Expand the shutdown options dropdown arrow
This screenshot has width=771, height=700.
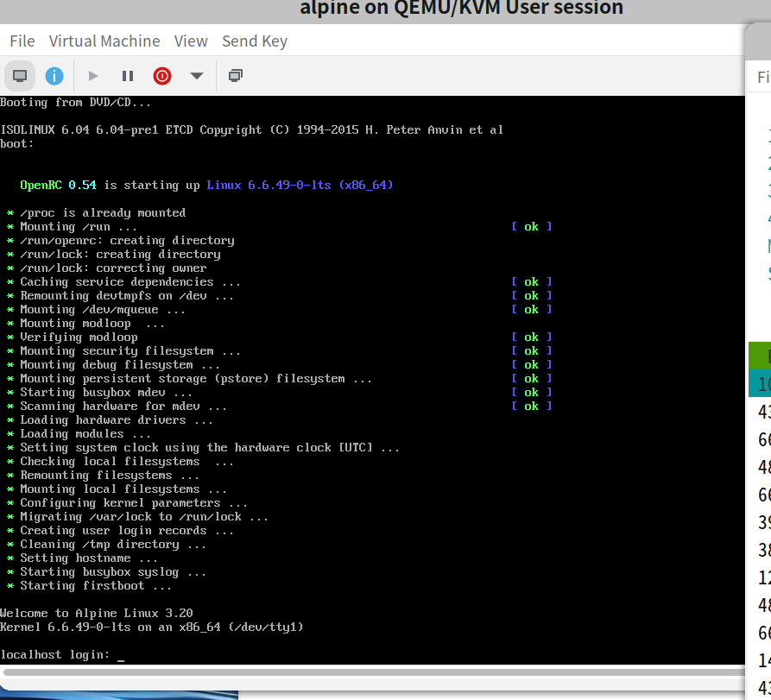(x=196, y=76)
